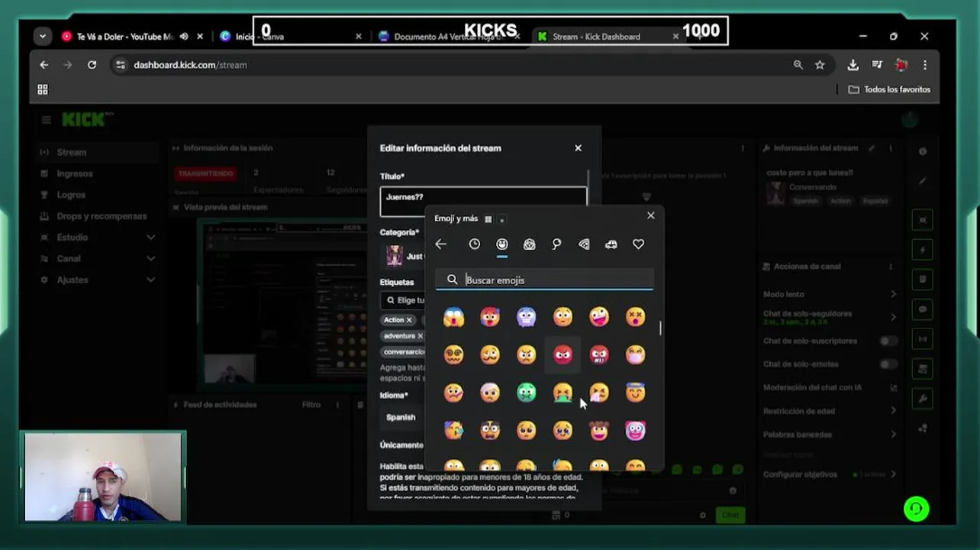Image resolution: width=980 pixels, height=550 pixels.
Task: Open the celebrations and objects emoji category
Action: click(556, 244)
